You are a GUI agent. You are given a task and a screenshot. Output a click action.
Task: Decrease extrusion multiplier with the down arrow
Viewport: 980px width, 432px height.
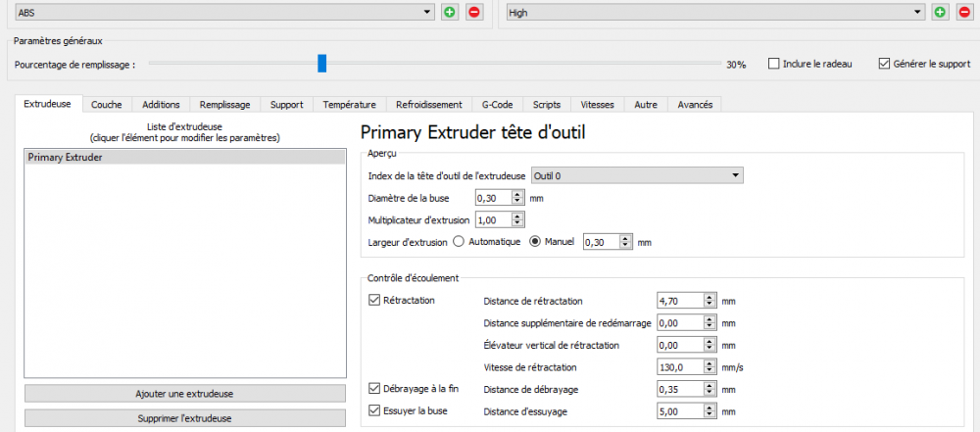[x=516, y=223]
